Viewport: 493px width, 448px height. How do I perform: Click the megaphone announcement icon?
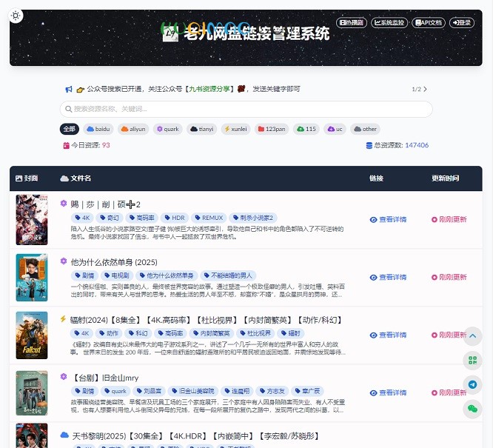coord(69,90)
